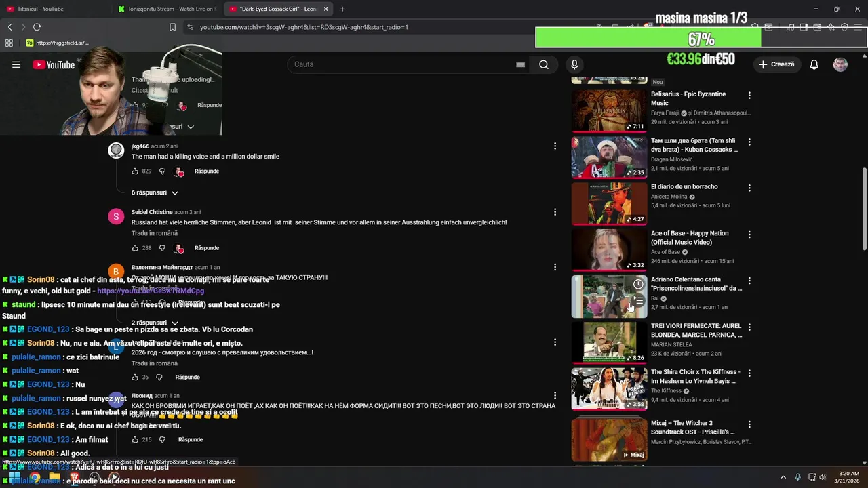Open menu for Kuban Cossacks video

point(749,142)
